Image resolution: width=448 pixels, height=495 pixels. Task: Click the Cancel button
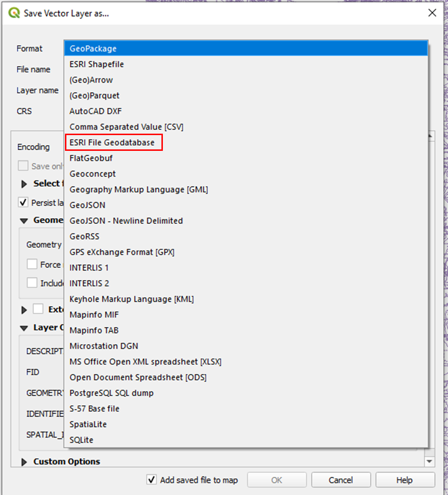tap(341, 480)
